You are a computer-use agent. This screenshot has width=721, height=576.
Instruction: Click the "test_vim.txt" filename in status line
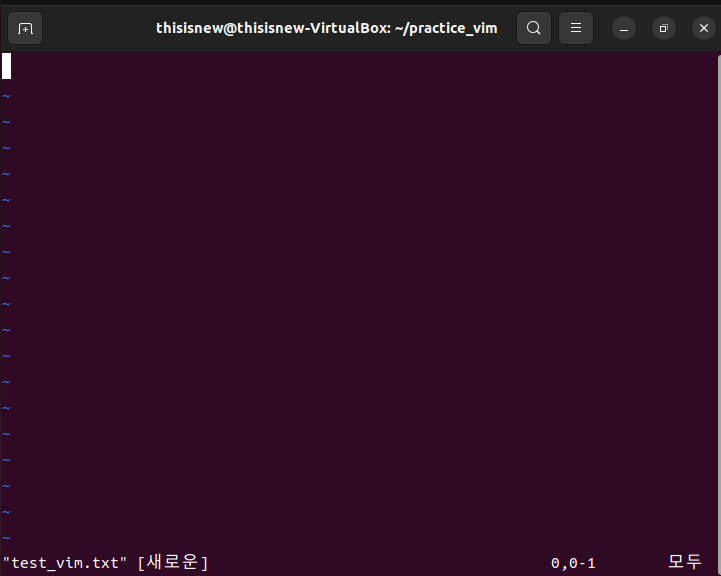pyautogui.click(x=64, y=563)
